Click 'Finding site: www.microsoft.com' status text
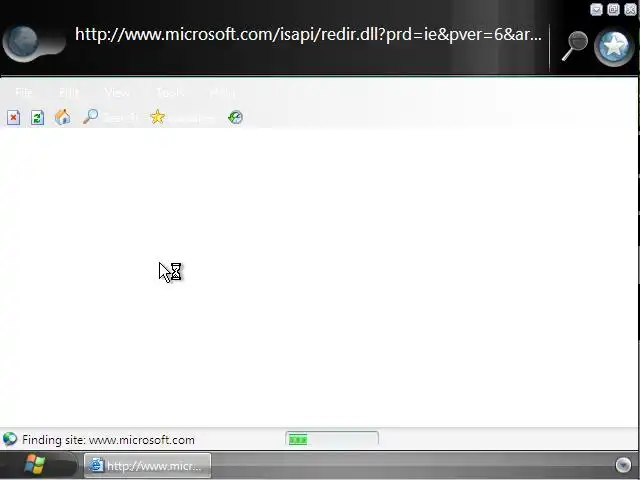 (108, 440)
